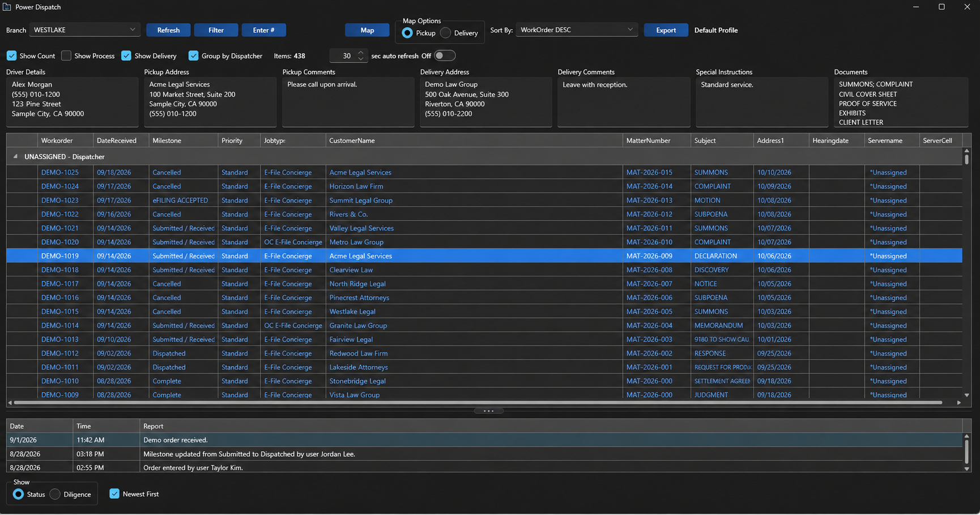Sort by the MatterNumber column header
Screen dimensions: 980x515
(x=657, y=141)
